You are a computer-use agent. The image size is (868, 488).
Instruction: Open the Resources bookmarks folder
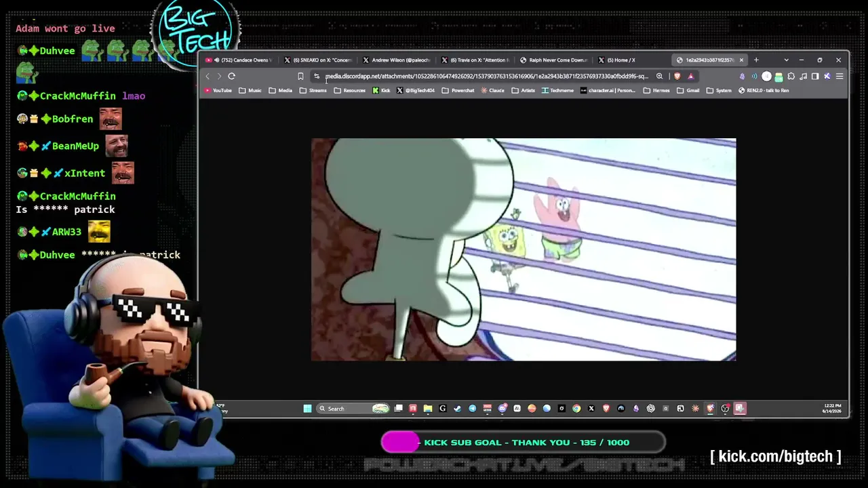[350, 91]
